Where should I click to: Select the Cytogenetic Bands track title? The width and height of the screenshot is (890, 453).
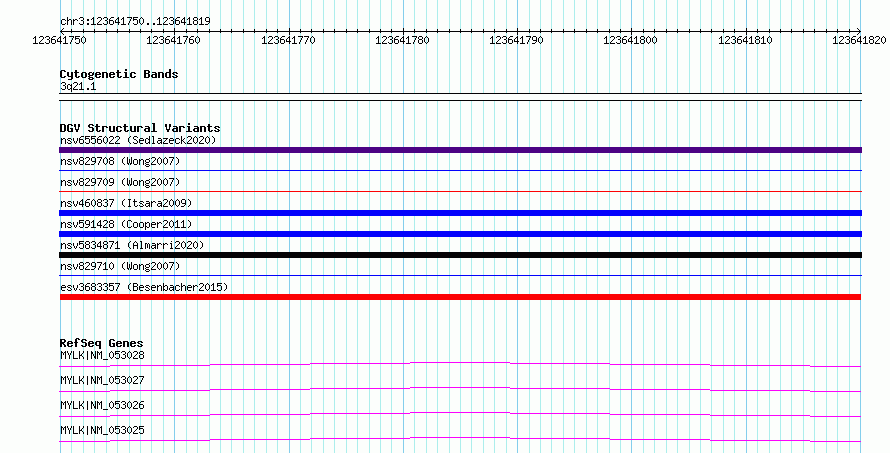(x=119, y=74)
